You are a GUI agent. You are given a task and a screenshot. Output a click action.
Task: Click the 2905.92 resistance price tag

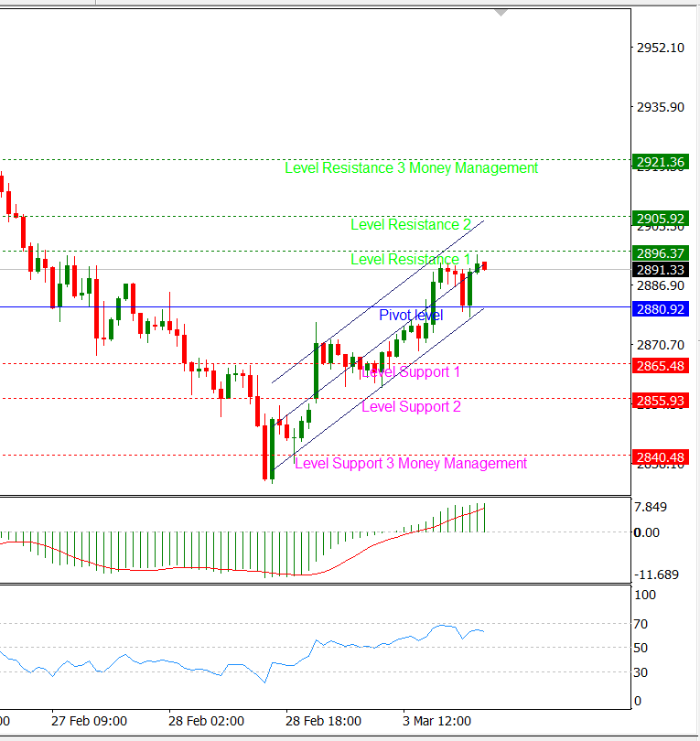tap(659, 219)
